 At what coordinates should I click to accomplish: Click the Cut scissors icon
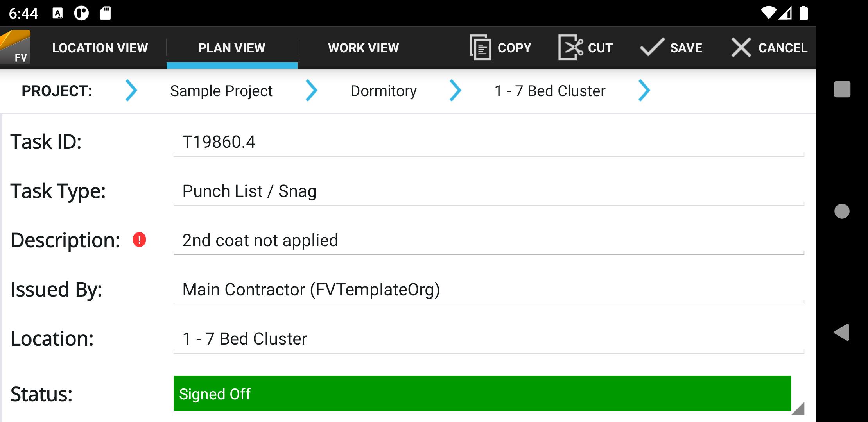[x=570, y=48]
